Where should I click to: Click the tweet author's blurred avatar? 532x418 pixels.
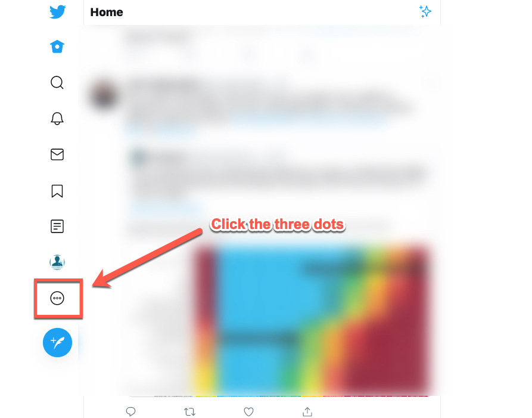(104, 95)
